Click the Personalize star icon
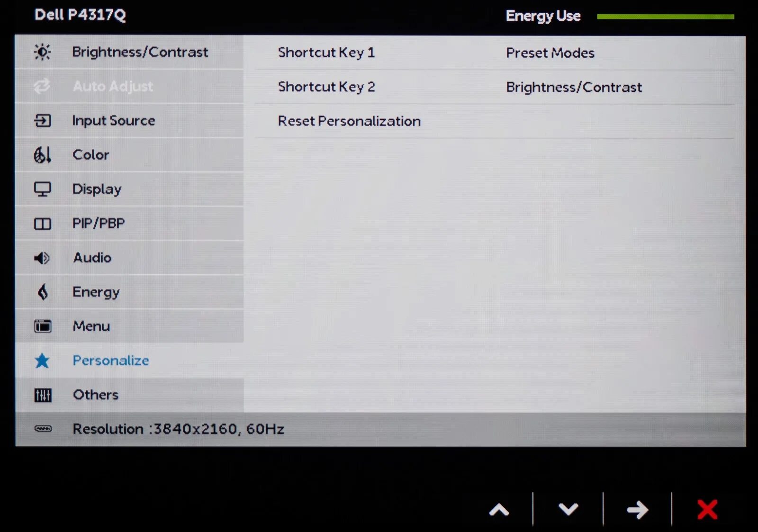This screenshot has width=758, height=532. [x=42, y=361]
